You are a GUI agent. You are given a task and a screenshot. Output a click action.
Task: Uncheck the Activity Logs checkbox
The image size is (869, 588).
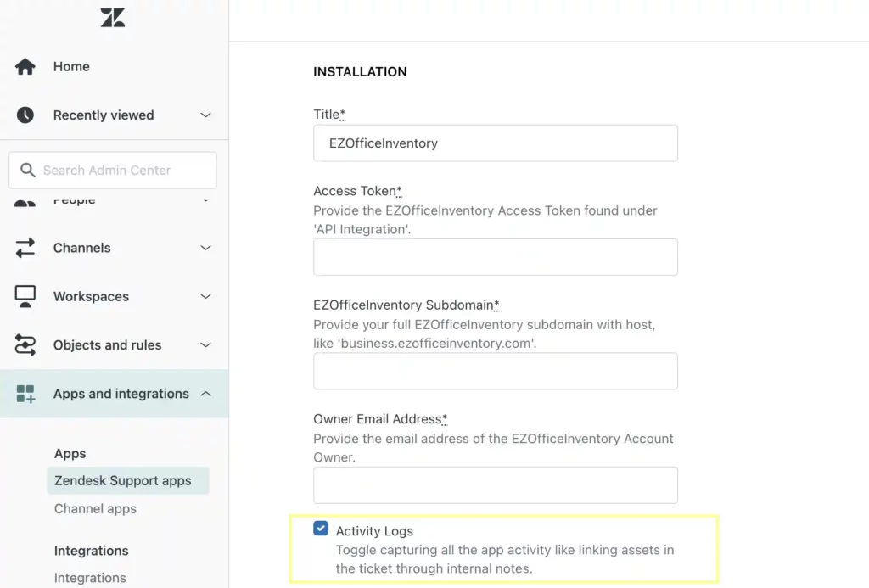click(321, 529)
